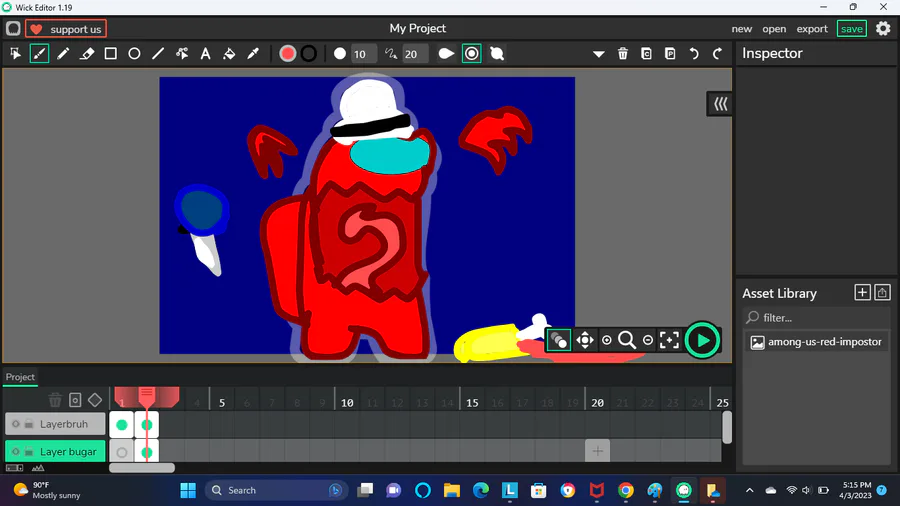Open an existing project
900x506 pixels.
(774, 29)
